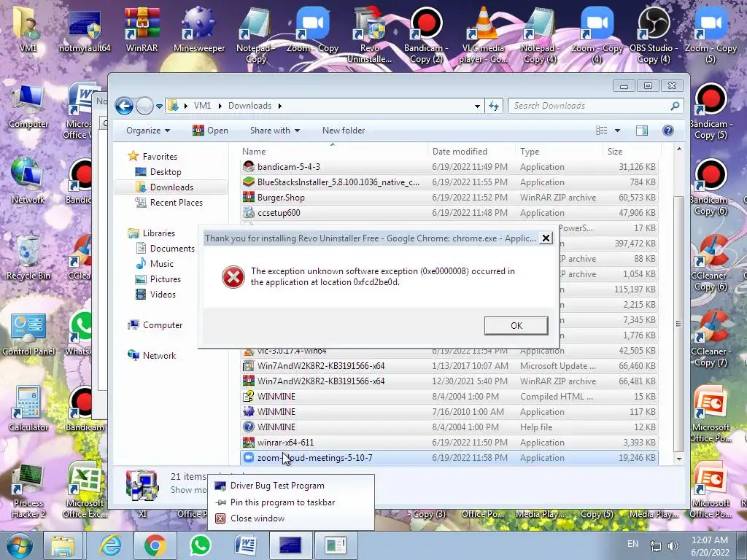
Task: Open the Organize menu in Explorer
Action: click(x=147, y=131)
